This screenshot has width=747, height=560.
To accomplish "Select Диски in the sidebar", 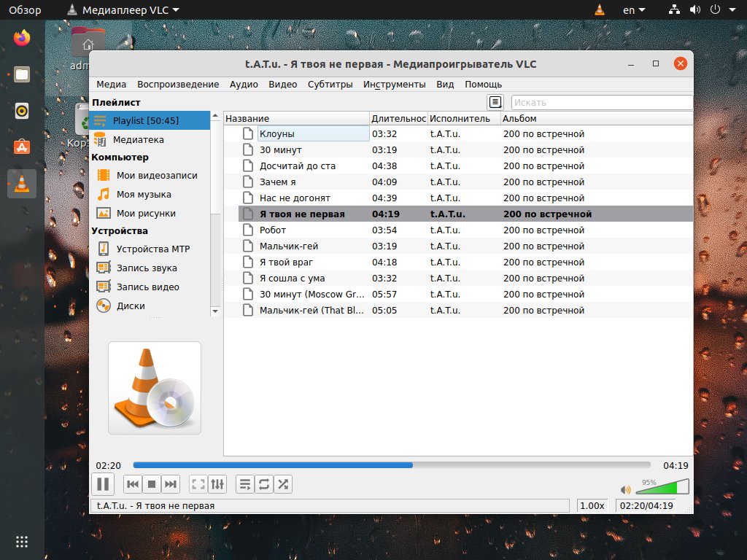I will click(150, 306).
